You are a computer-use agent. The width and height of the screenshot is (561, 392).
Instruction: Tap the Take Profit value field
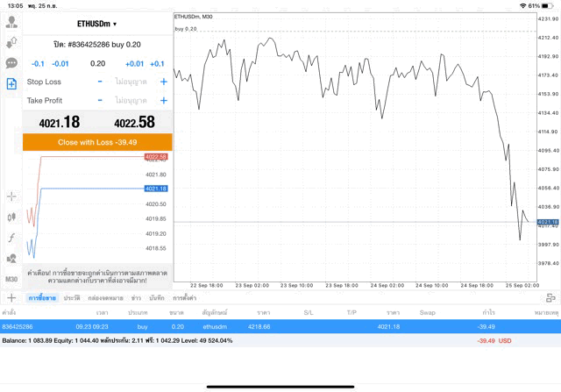coord(131,101)
